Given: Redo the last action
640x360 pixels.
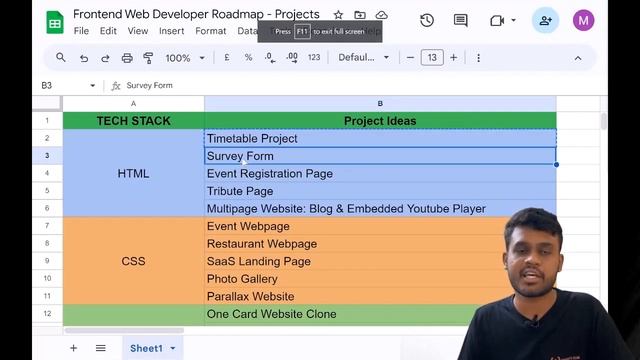Looking at the screenshot, I should point(105,58).
